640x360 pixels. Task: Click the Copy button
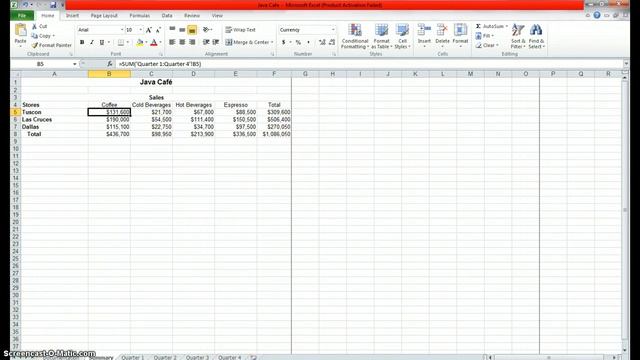tap(42, 36)
